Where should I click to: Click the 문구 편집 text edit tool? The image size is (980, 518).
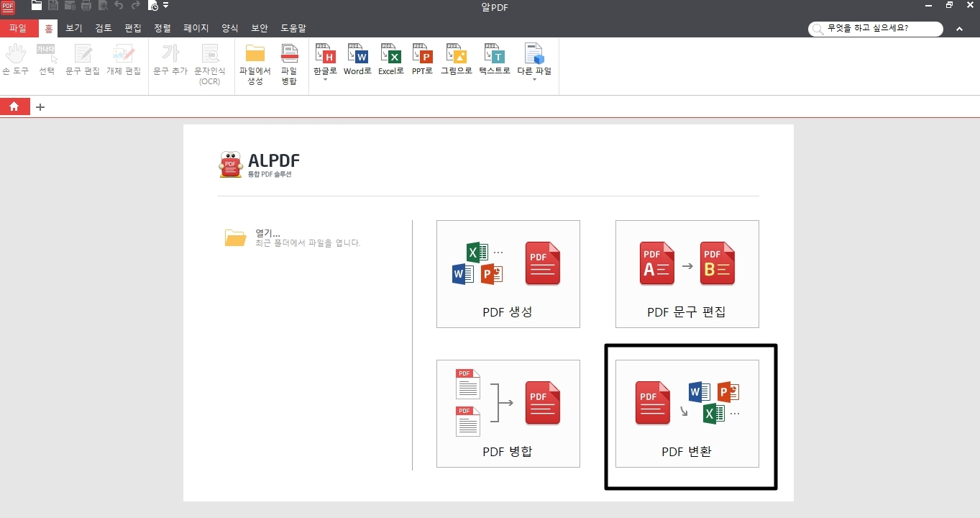(x=83, y=60)
